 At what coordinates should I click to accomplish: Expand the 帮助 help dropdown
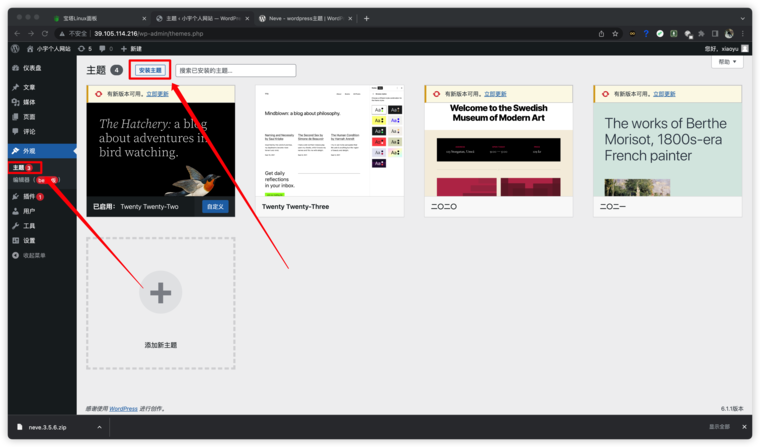(727, 62)
